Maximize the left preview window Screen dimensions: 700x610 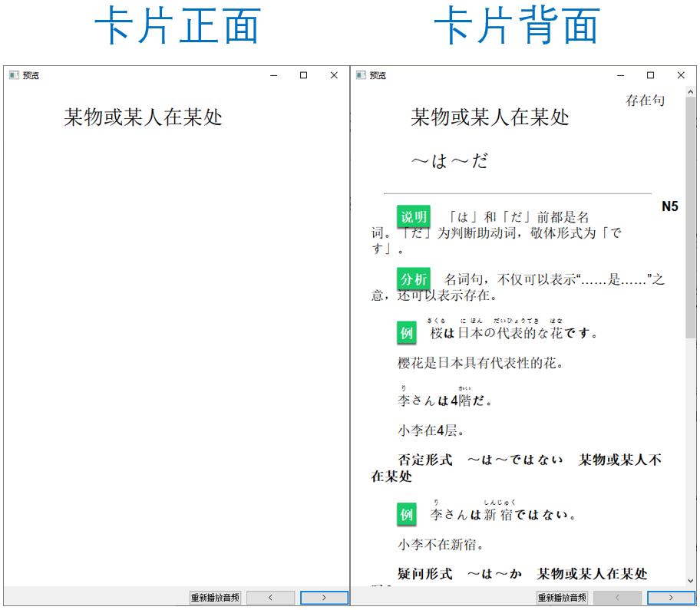click(x=304, y=75)
